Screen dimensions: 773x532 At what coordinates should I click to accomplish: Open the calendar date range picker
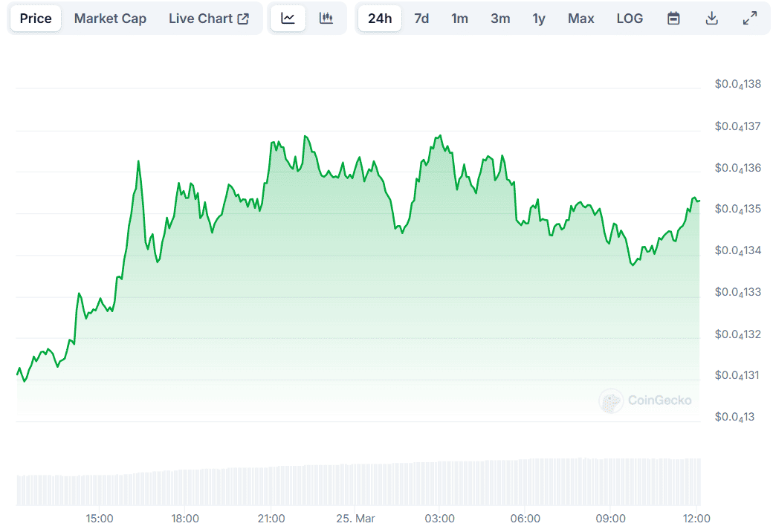(x=673, y=19)
